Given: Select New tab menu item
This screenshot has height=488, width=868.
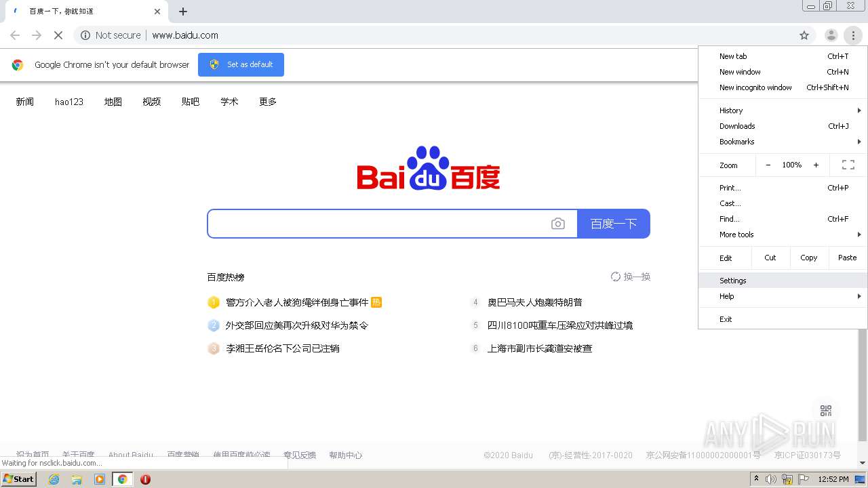Looking at the screenshot, I should tap(783, 56).
